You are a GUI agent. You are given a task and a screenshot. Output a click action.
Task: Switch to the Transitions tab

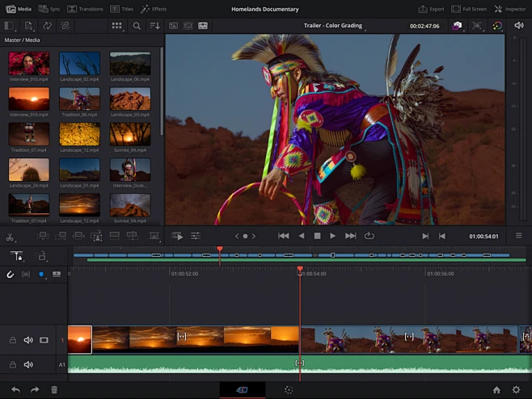(x=85, y=9)
